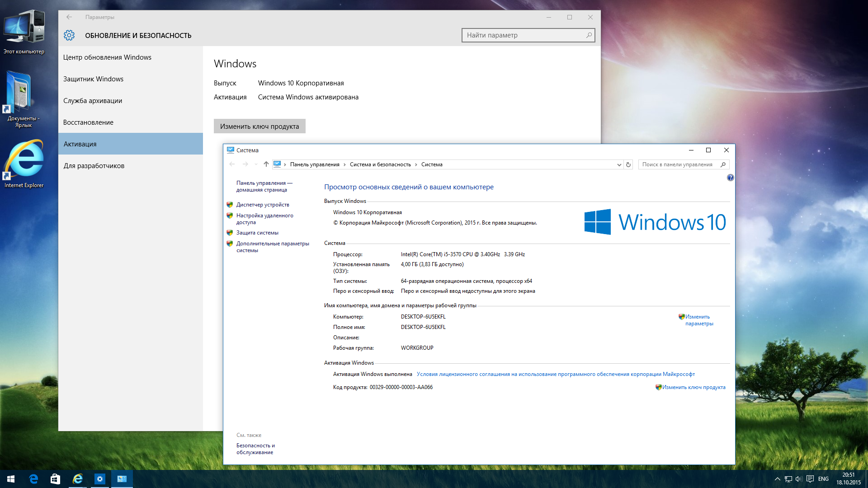This screenshot has width=868, height=488.
Task: Open the Store from the taskbar
Action: point(55,479)
